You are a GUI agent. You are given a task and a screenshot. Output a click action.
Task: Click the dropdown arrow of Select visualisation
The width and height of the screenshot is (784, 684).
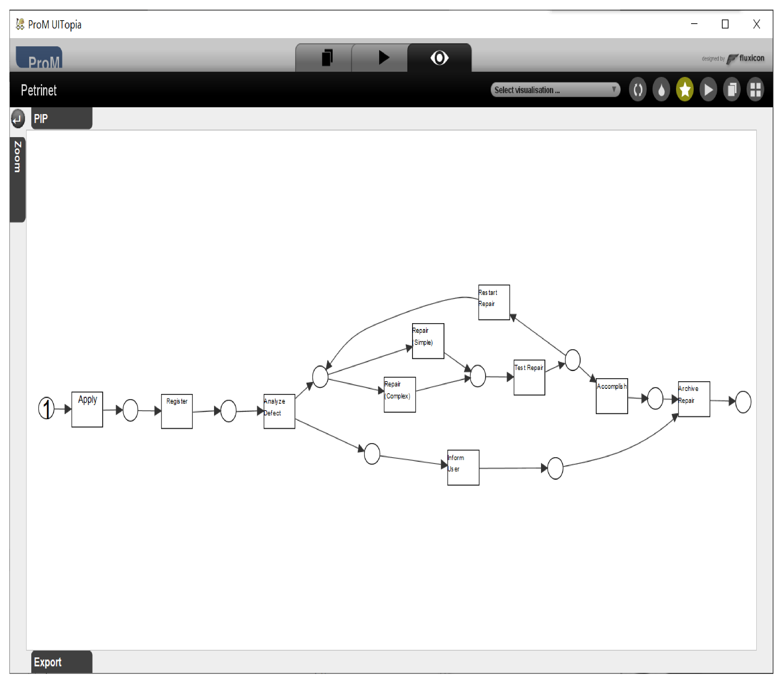coord(614,90)
